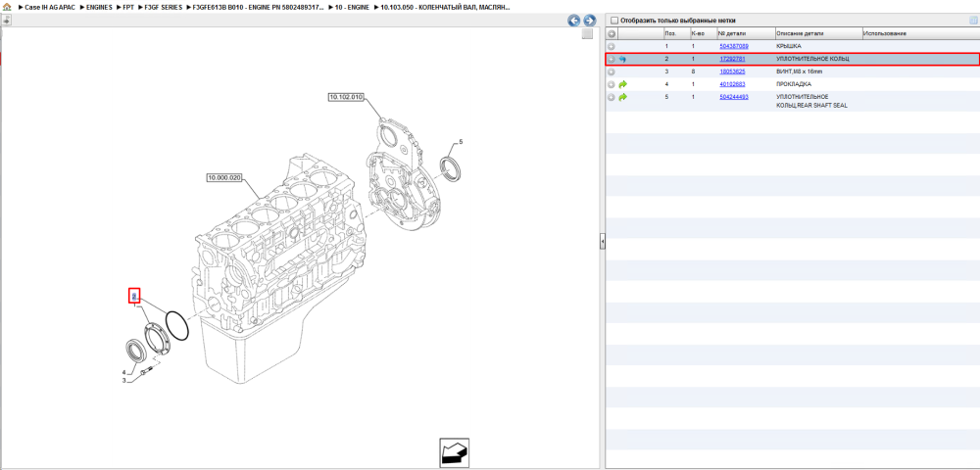
Task: Click the columns settings icon in parts panel
Action: click(972, 21)
